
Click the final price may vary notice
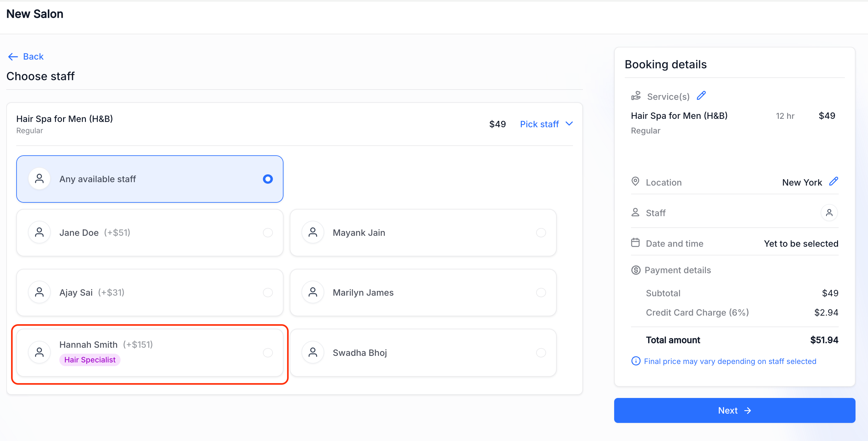pyautogui.click(x=730, y=361)
